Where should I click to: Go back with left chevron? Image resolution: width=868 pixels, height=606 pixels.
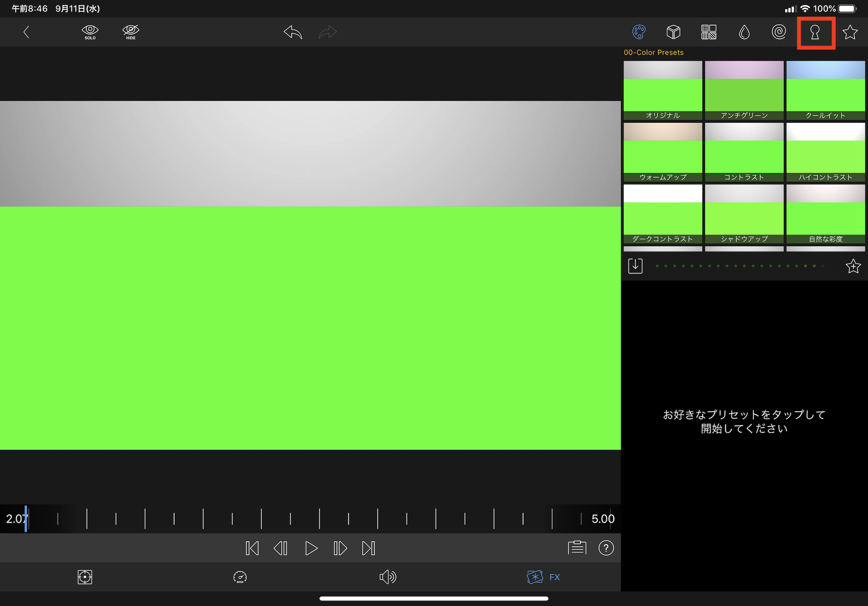click(x=26, y=32)
